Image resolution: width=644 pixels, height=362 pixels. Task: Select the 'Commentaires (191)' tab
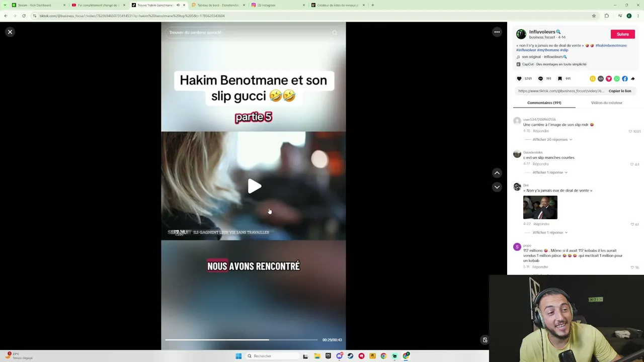point(544,103)
